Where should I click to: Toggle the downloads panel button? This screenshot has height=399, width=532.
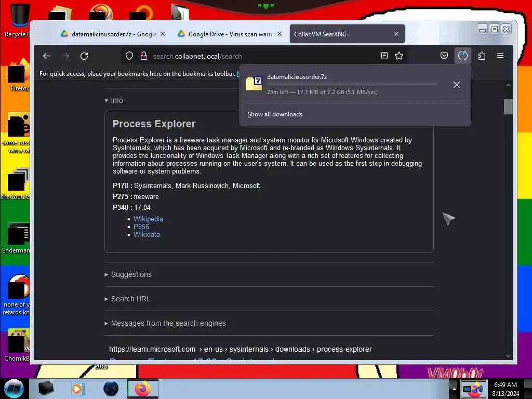[462, 56]
